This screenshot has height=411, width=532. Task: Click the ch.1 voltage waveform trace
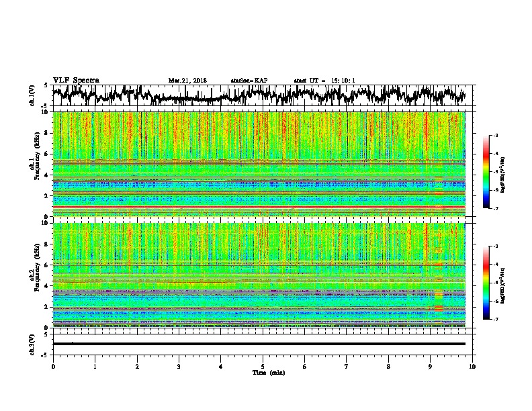[x=259, y=95]
